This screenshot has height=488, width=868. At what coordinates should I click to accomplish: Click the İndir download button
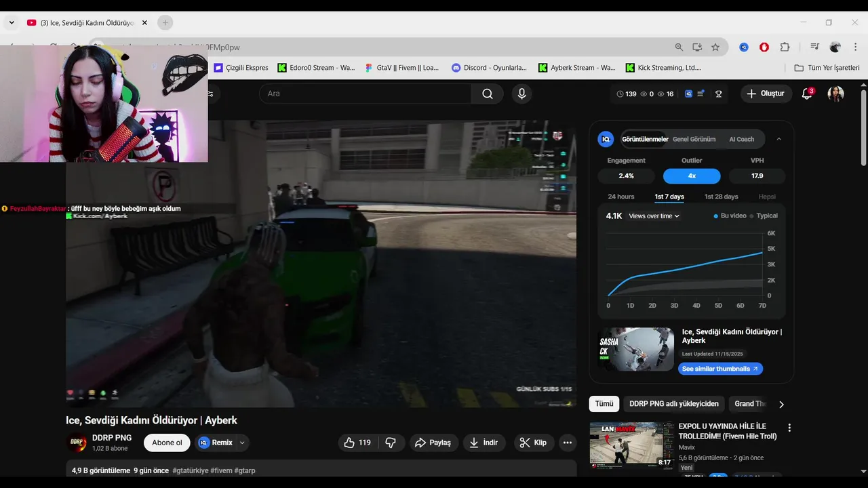point(485,443)
